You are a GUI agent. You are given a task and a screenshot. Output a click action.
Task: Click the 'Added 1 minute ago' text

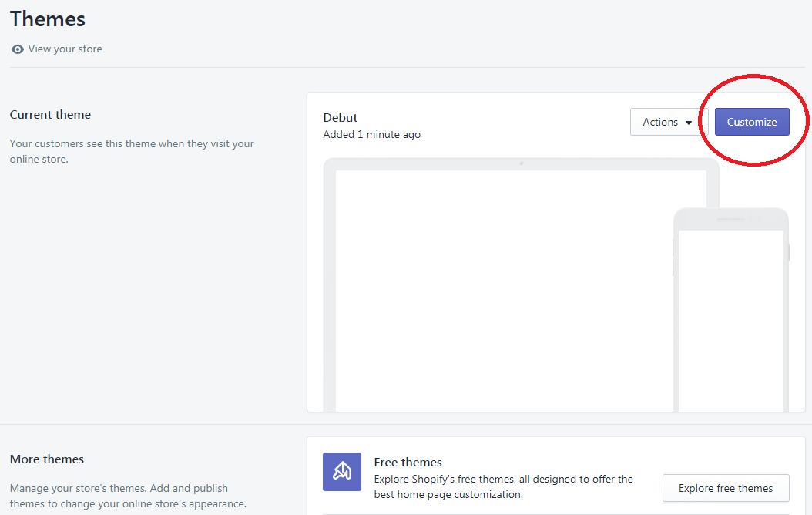pos(372,134)
